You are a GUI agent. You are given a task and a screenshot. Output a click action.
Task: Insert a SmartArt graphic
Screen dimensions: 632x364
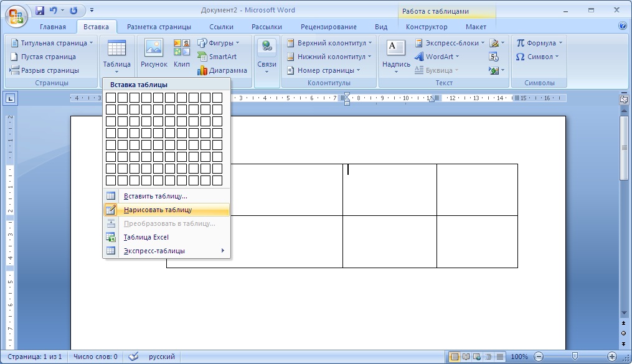[217, 57]
